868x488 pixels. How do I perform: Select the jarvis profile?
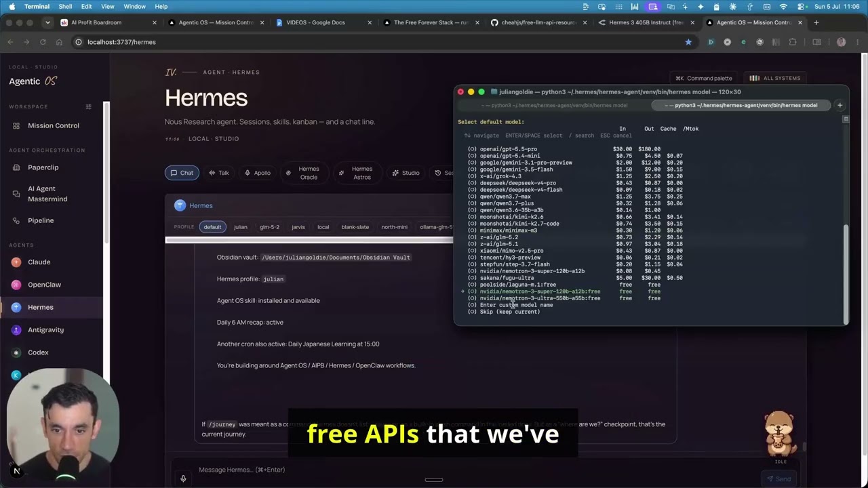click(298, 227)
